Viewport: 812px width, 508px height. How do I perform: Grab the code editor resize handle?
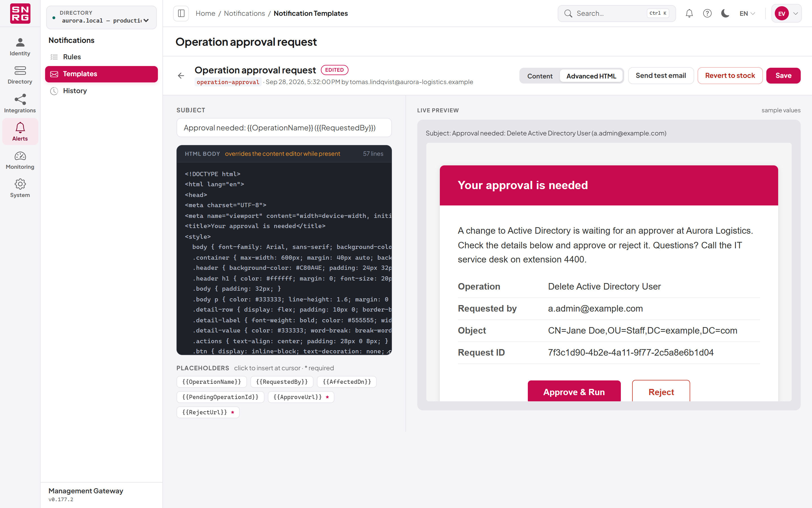click(x=389, y=352)
